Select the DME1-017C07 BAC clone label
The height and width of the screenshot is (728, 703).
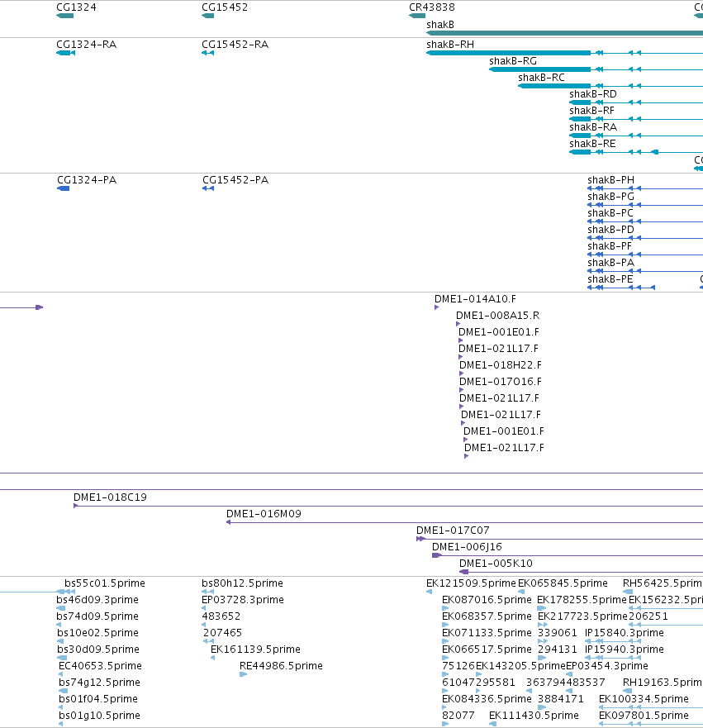click(x=453, y=531)
